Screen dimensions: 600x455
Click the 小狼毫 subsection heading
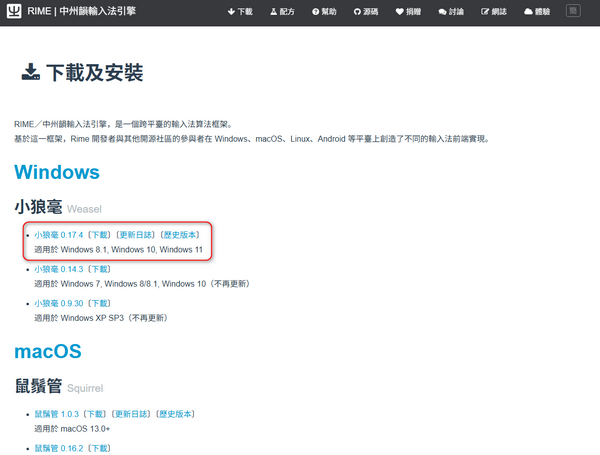(38, 207)
